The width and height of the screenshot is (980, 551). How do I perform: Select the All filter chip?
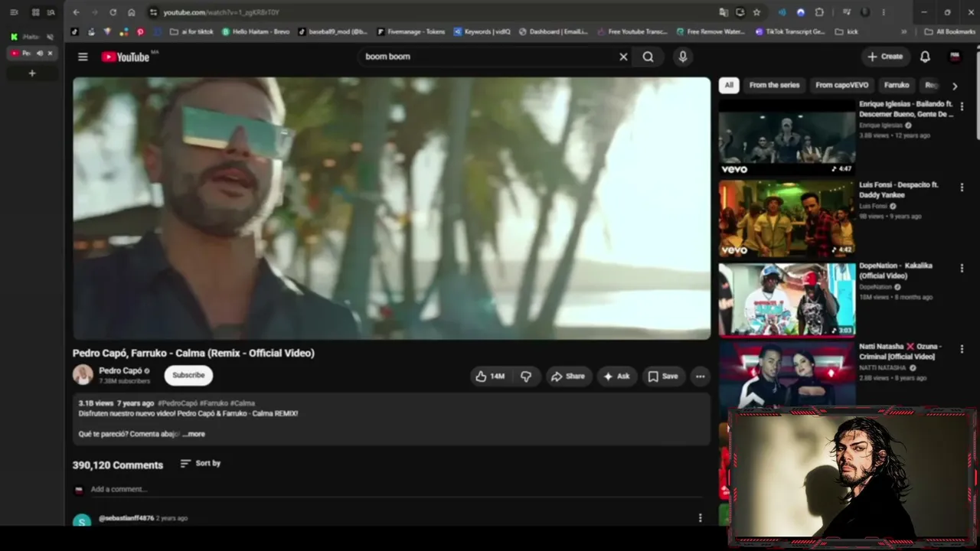(x=729, y=86)
